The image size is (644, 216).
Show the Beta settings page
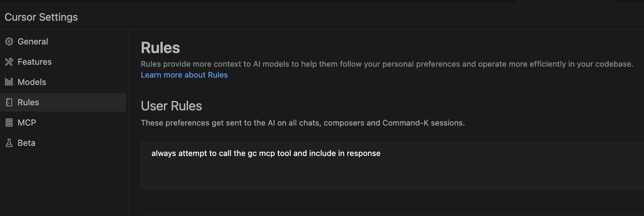point(27,143)
